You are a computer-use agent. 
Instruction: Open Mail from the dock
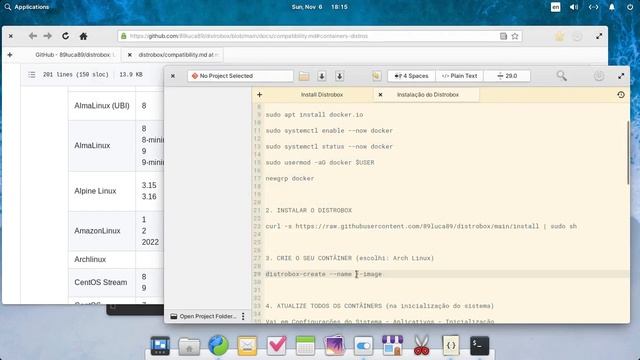click(247, 345)
